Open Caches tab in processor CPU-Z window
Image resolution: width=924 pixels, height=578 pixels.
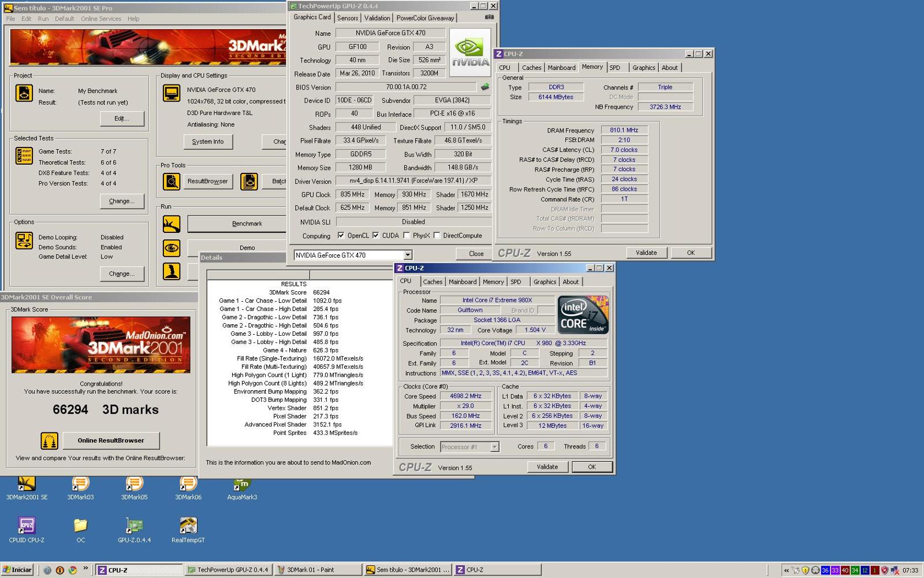(433, 282)
